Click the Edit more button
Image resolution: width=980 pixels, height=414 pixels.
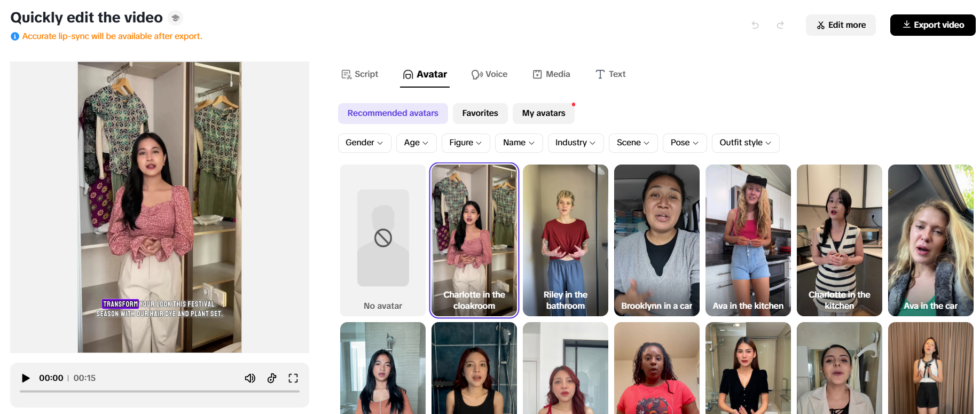(x=841, y=25)
